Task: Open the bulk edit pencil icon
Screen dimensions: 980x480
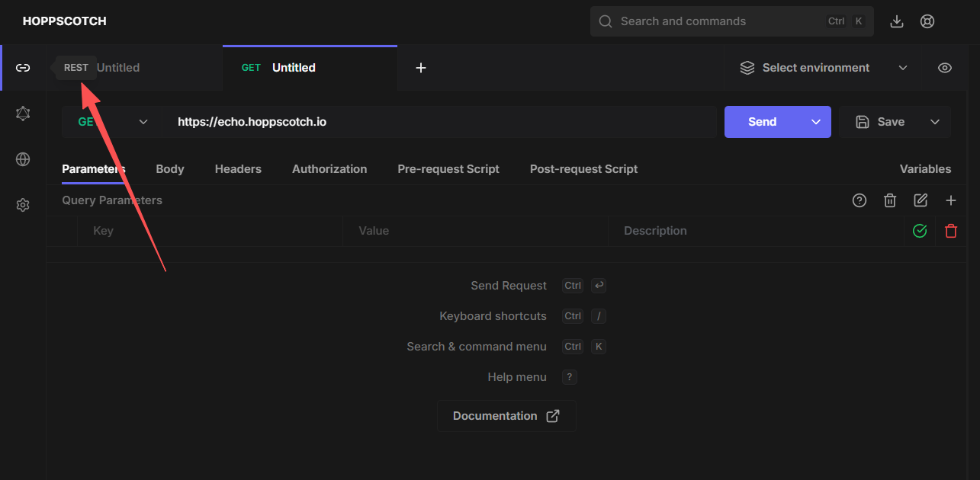Action: point(921,200)
